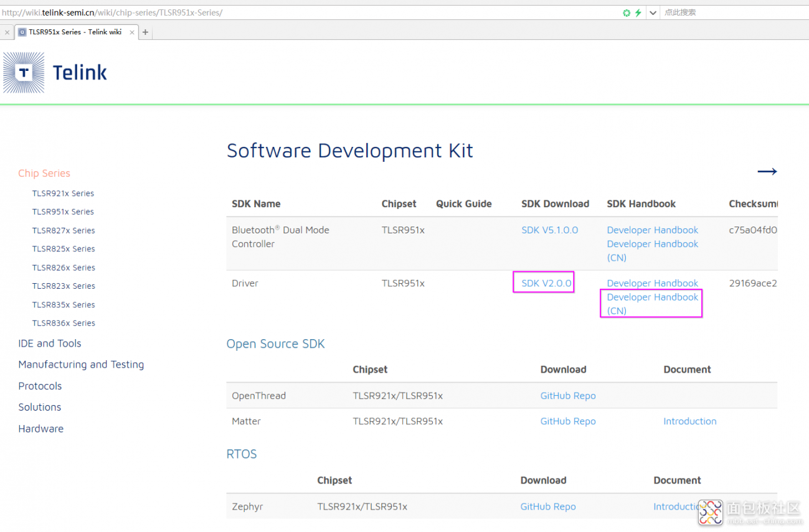
Task: Open Matter Introduction document
Action: (690, 421)
